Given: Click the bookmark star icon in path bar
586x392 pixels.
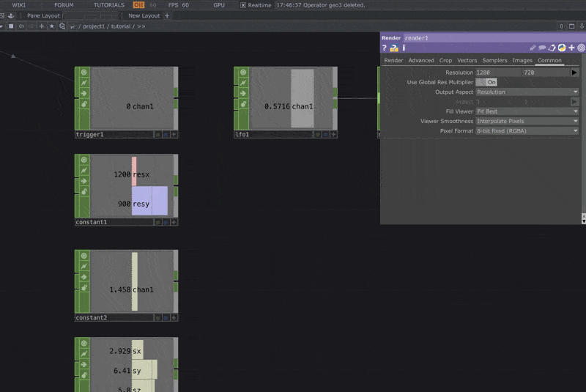Looking at the screenshot, I should tap(51, 26).
